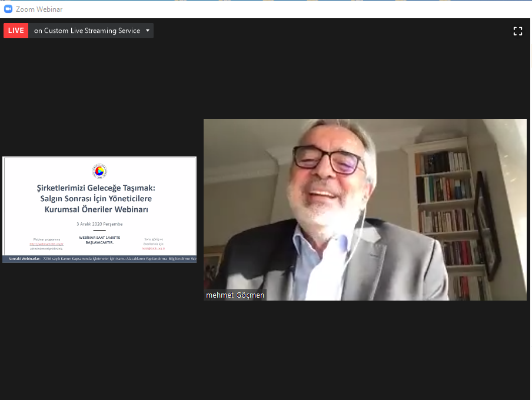This screenshot has width=532, height=400.
Task: Click the mehmet Göçmen name label
Action: coord(235,295)
